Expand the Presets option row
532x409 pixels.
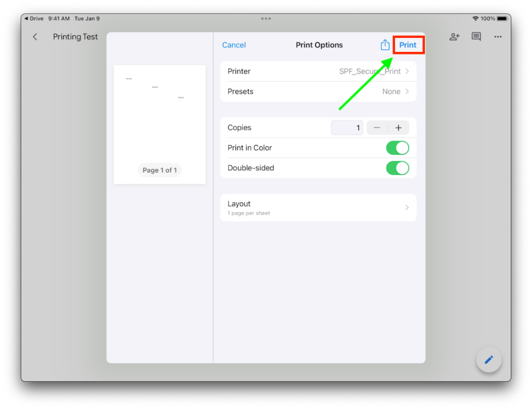tap(318, 92)
